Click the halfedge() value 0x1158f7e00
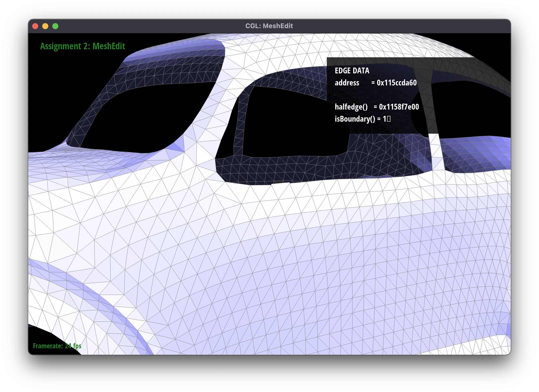 point(399,107)
